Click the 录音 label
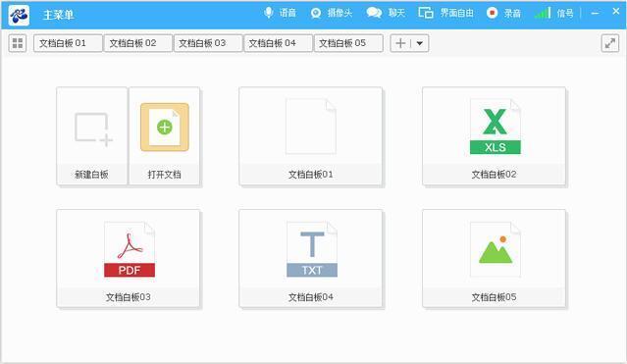Viewport: 627px width, 364px height. click(x=512, y=13)
